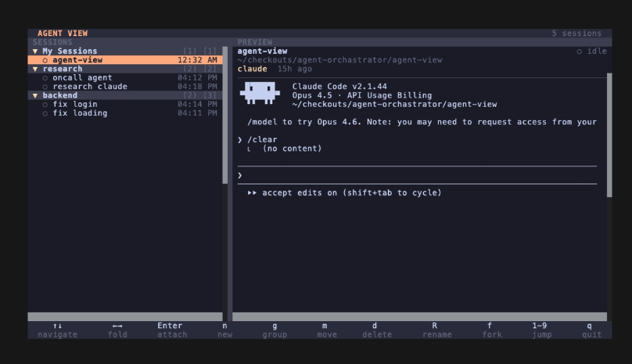Click the q quit shortcut in footer
The image size is (632, 364).
(x=591, y=330)
